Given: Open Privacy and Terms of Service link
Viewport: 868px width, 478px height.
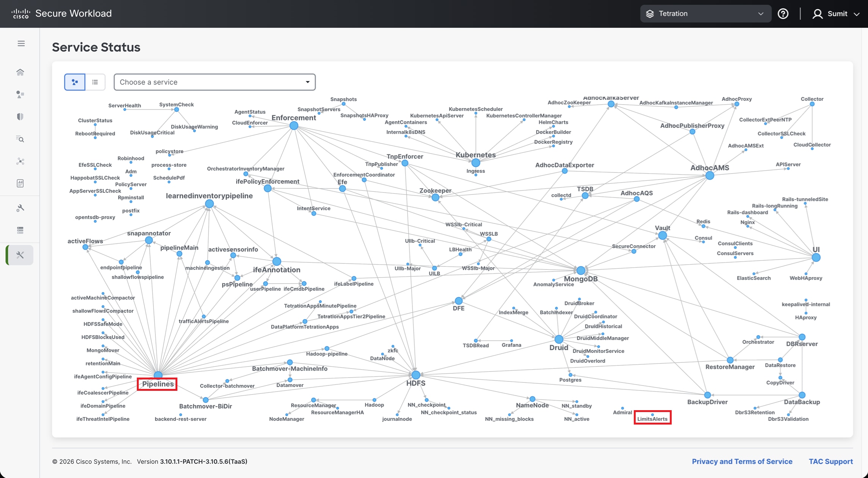Looking at the screenshot, I should (x=742, y=461).
